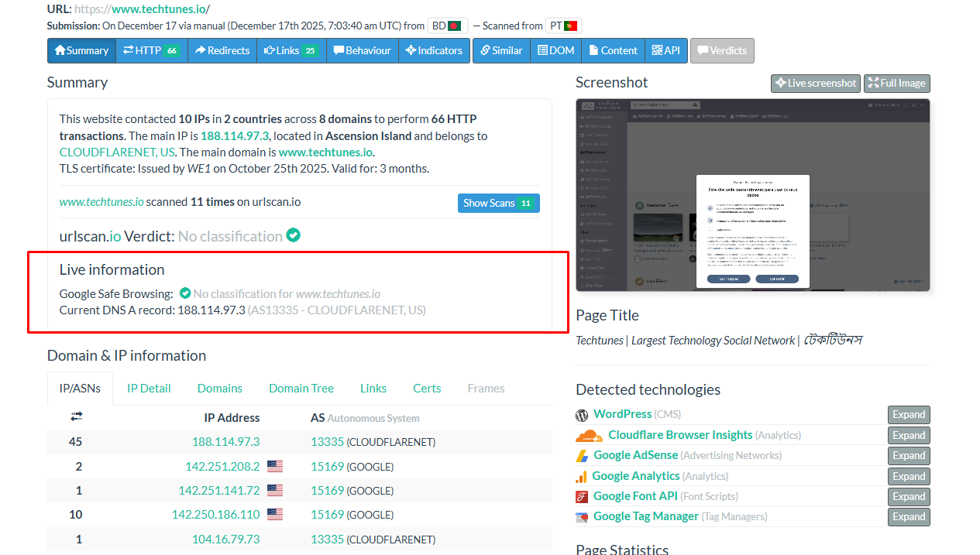Click main domain www.techtunes.io link
The image size is (980, 555).
coord(325,152)
